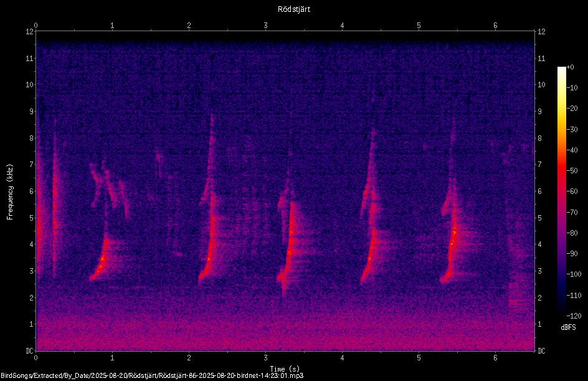Click the 3 second mark on top axis
This screenshot has width=588, height=381.
pos(265,26)
